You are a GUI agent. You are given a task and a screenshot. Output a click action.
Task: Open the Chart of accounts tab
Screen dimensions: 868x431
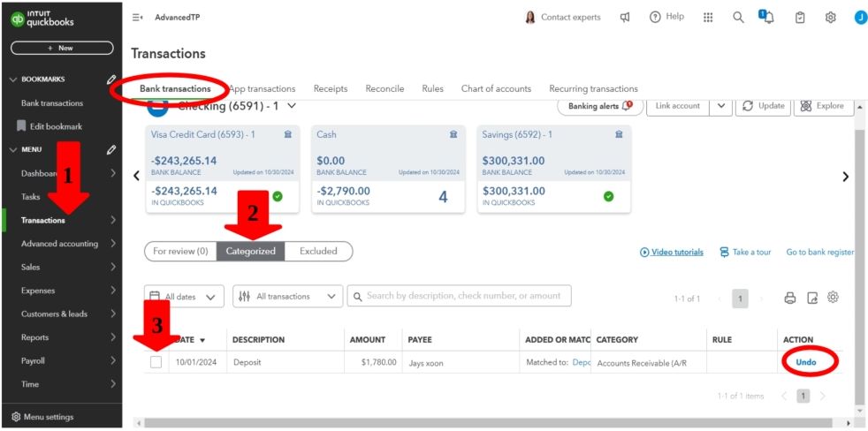(x=496, y=88)
